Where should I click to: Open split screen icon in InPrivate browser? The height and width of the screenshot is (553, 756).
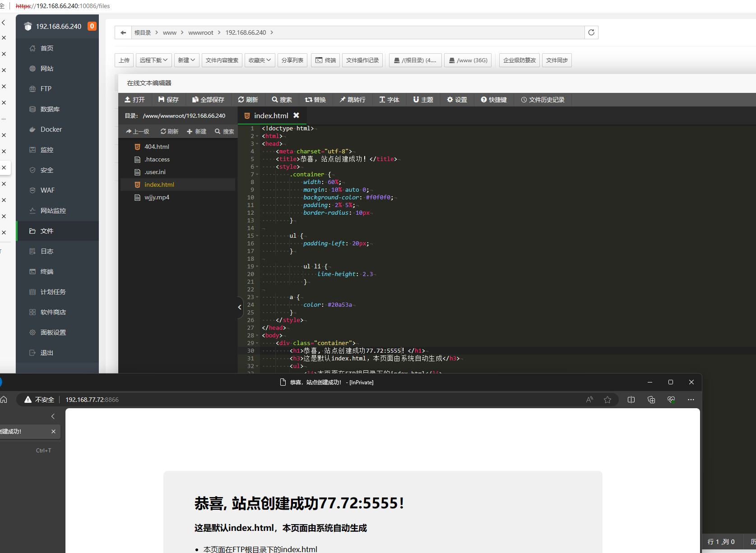coord(631,400)
